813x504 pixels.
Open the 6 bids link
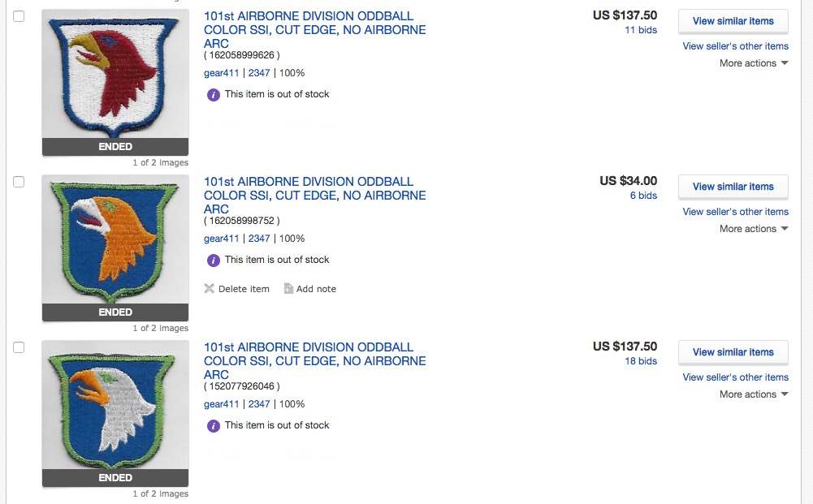pyautogui.click(x=643, y=196)
